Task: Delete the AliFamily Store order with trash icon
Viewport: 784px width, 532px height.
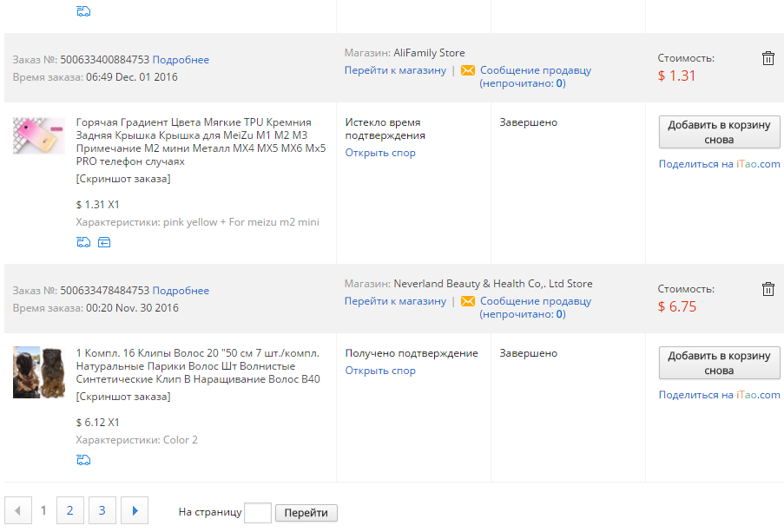Action: coord(768,58)
